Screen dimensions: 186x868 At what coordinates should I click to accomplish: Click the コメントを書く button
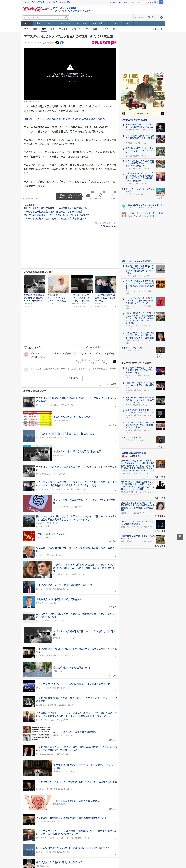pyautogui.click(x=93, y=347)
